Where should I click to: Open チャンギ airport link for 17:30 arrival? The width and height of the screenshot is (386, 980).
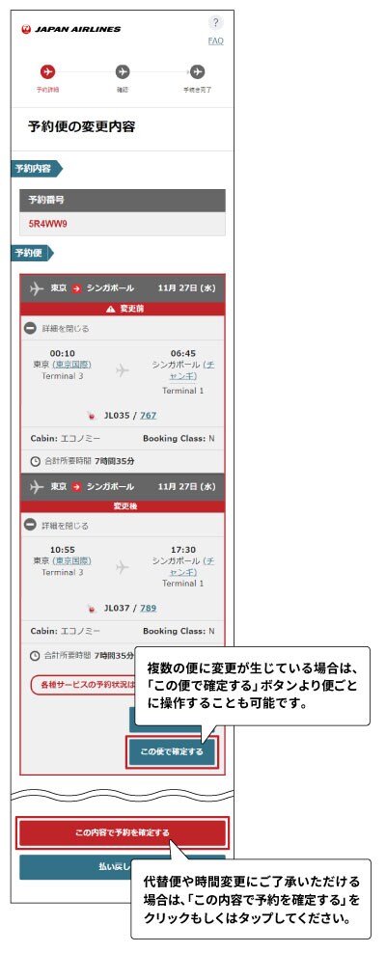(192, 567)
